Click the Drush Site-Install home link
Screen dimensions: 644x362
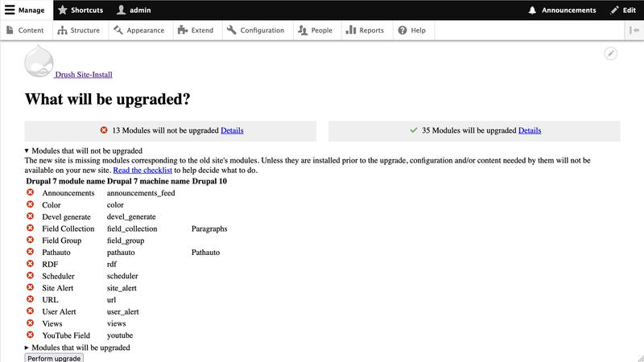pyautogui.click(x=84, y=75)
